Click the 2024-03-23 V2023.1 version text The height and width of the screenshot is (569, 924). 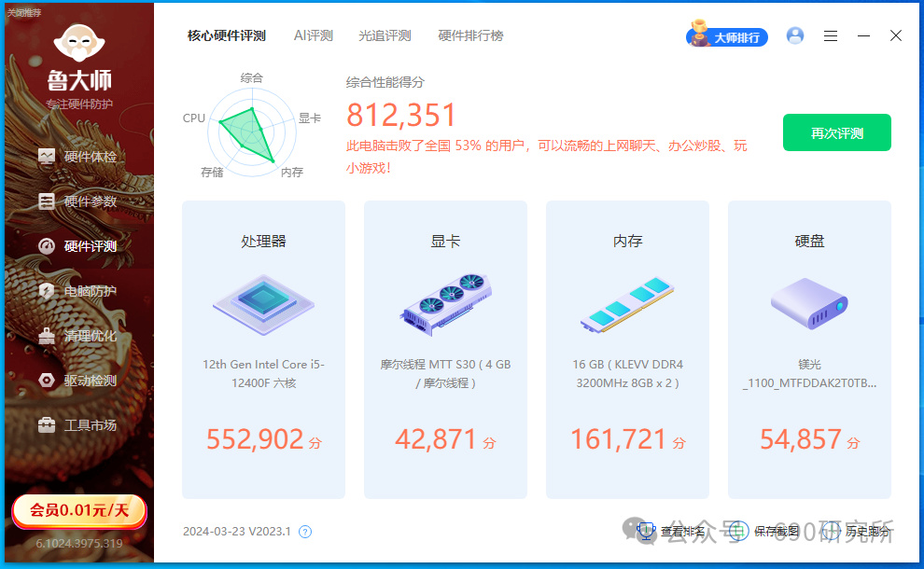click(x=237, y=532)
